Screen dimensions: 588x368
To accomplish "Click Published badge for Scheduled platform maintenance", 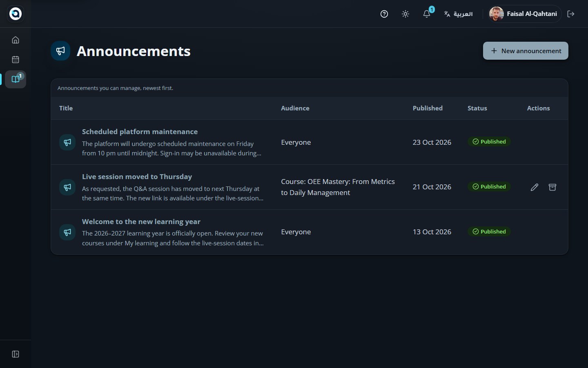I will (489, 141).
